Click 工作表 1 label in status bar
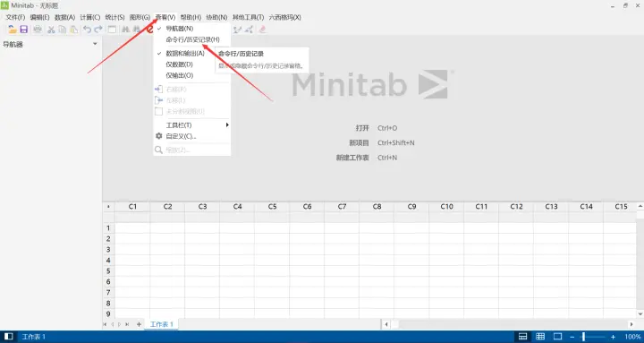 point(34,337)
